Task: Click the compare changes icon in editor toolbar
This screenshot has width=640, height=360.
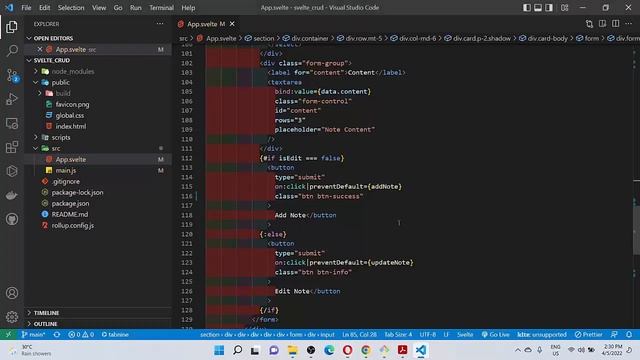Action: click(x=589, y=24)
